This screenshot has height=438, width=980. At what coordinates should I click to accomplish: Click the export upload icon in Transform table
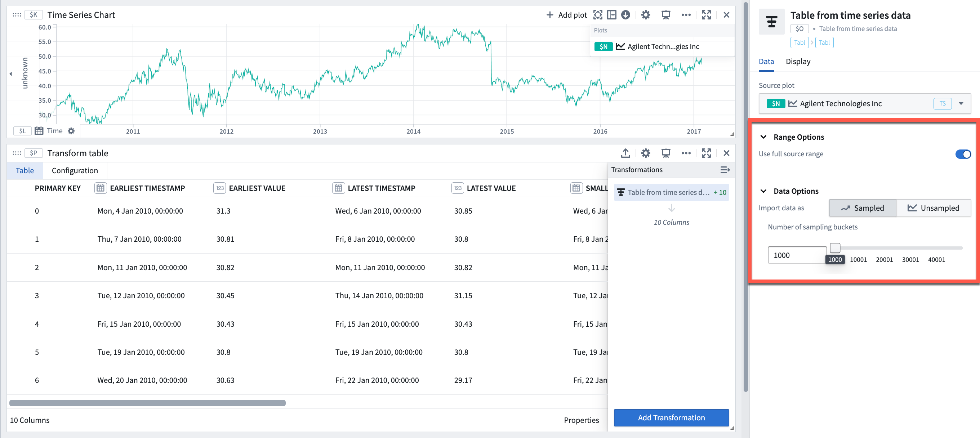[625, 153]
